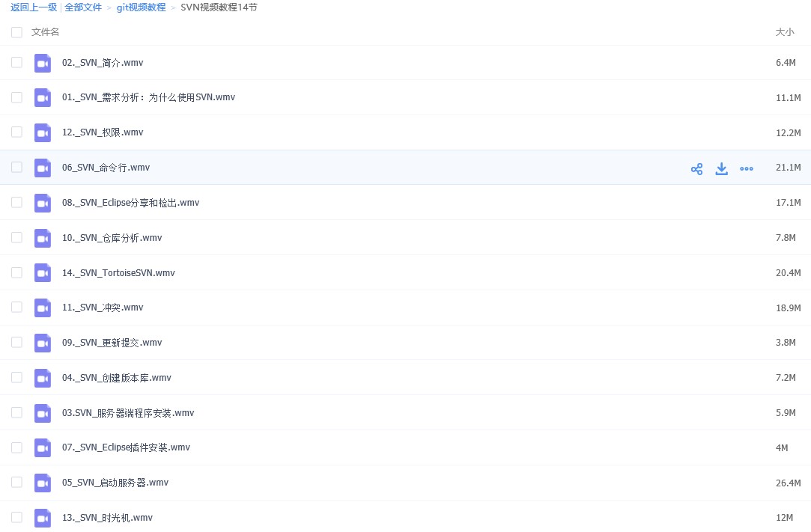Click the video icon for 13._SVN_时光机.wmv

click(43, 519)
